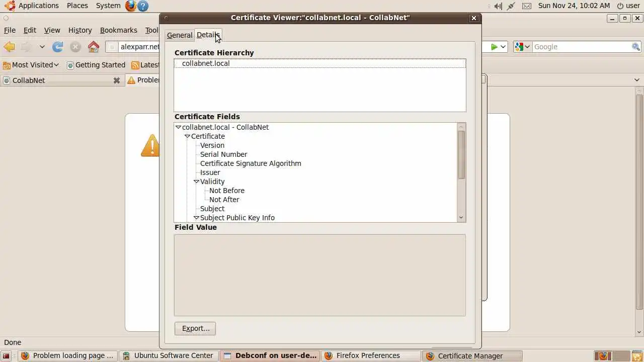Image resolution: width=644 pixels, height=362 pixels.
Task: Open the Bookmarks menu in Firefox
Action: 118,30
